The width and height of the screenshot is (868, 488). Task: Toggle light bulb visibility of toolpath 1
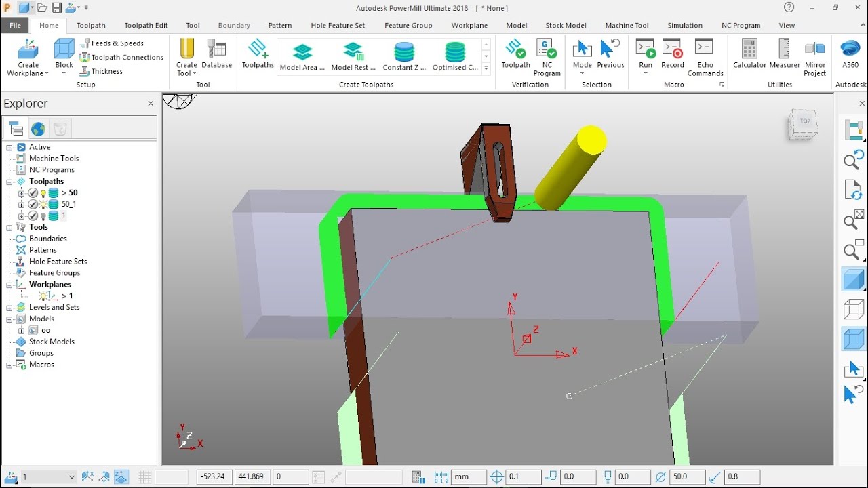point(43,216)
